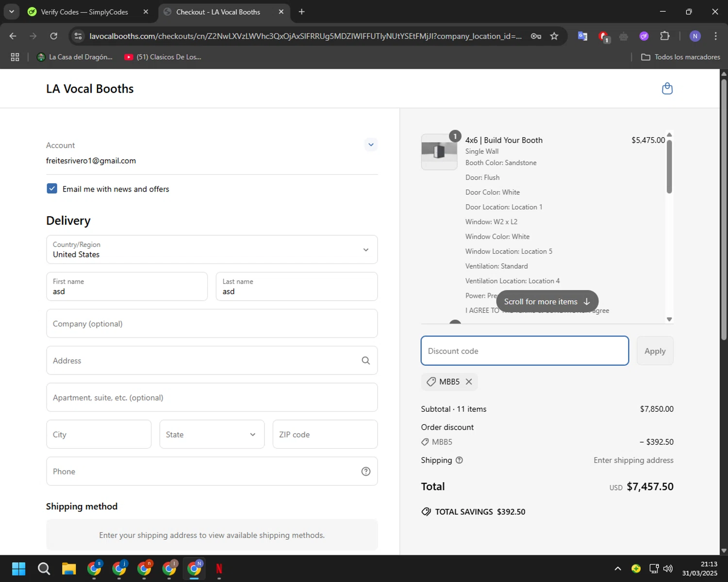Image resolution: width=728 pixels, height=582 pixels.
Task: Click the Apartment, suite, etc. field
Action: pos(212,398)
